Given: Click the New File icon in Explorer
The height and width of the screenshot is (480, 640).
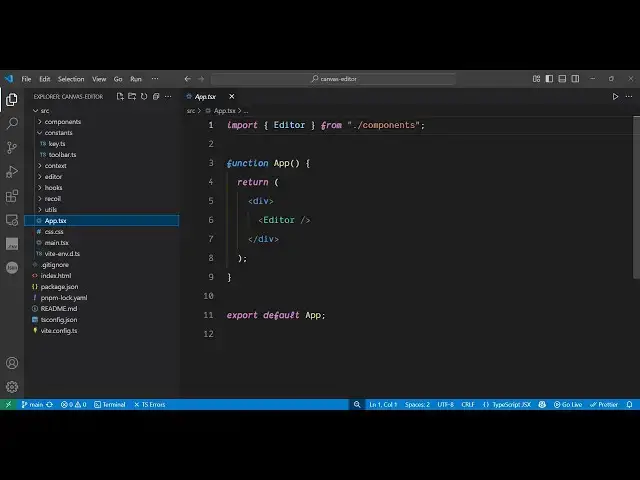Looking at the screenshot, I should click(120, 97).
